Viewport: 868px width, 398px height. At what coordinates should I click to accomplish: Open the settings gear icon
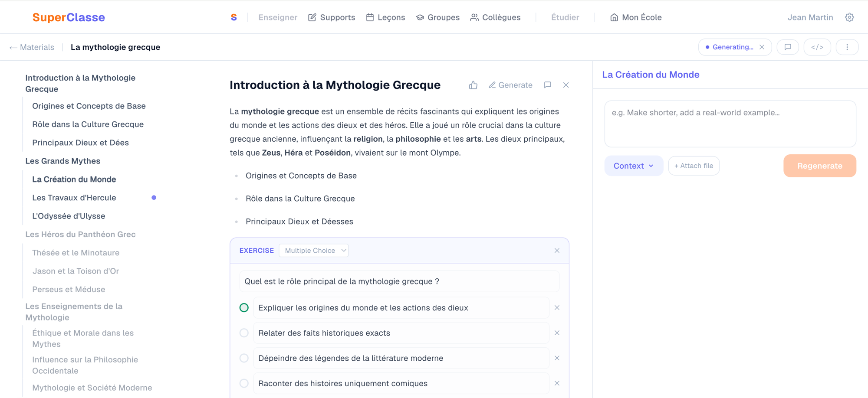849,17
